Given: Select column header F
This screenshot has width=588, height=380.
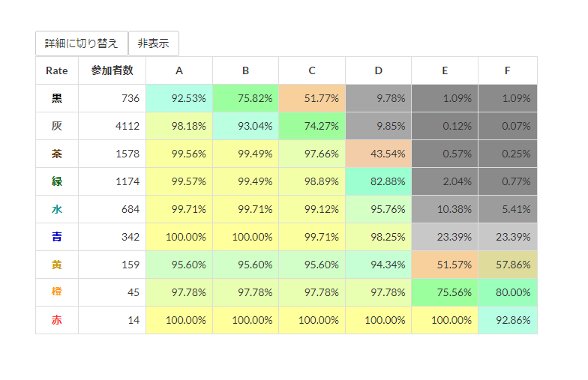Looking at the screenshot, I should point(508,70).
